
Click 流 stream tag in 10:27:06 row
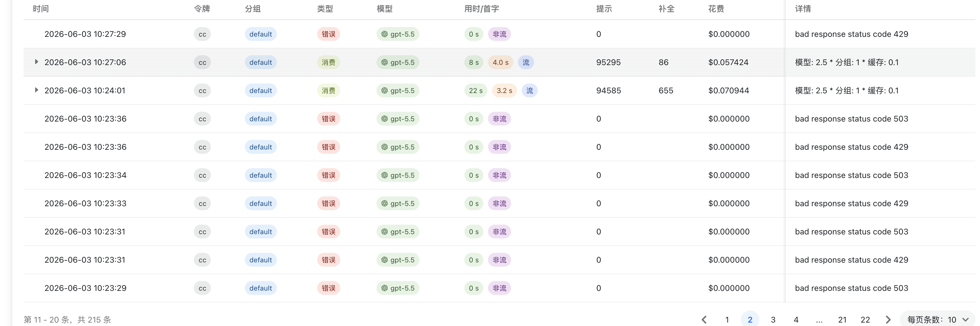click(526, 62)
